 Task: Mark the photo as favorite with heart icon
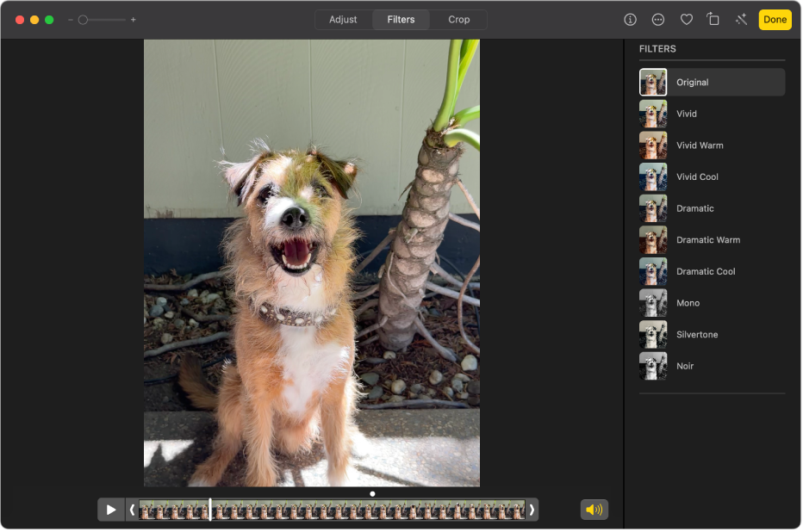tap(687, 20)
